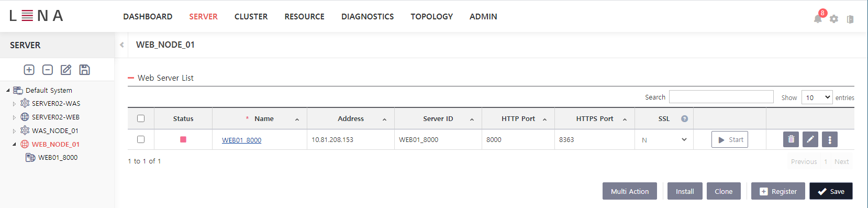Click the red status indicator for WEB01_8000
Viewport: 868px width, 208px height.
click(183, 139)
